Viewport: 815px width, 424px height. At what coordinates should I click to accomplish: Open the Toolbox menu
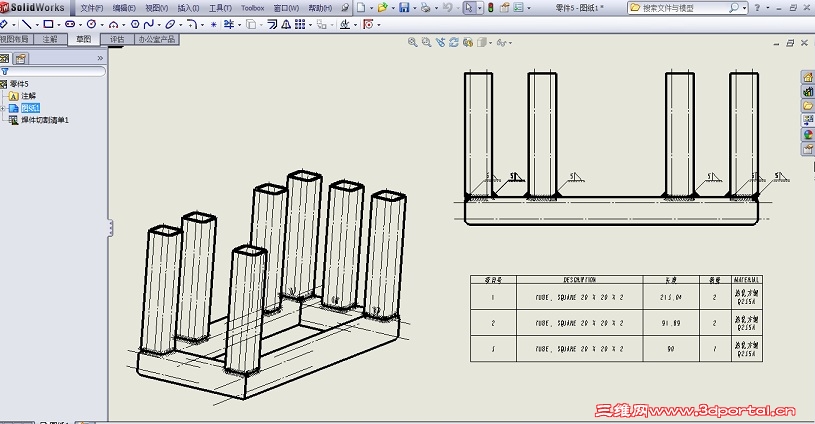click(x=253, y=8)
